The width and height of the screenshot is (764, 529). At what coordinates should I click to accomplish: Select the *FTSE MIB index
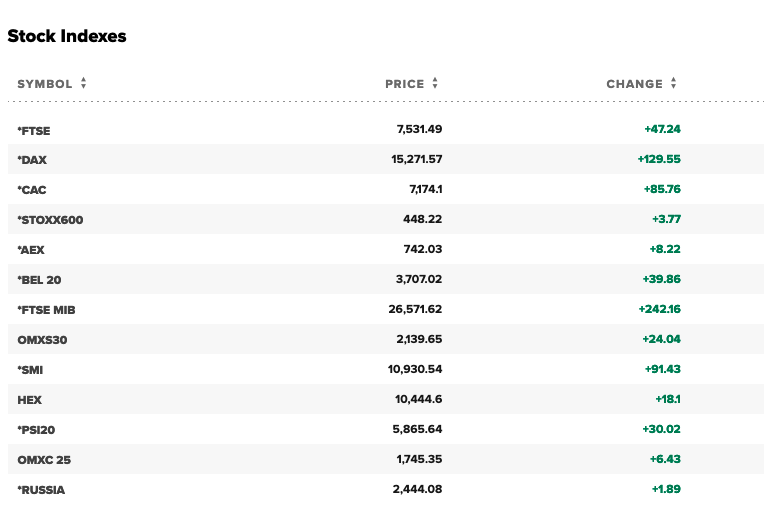click(x=47, y=310)
